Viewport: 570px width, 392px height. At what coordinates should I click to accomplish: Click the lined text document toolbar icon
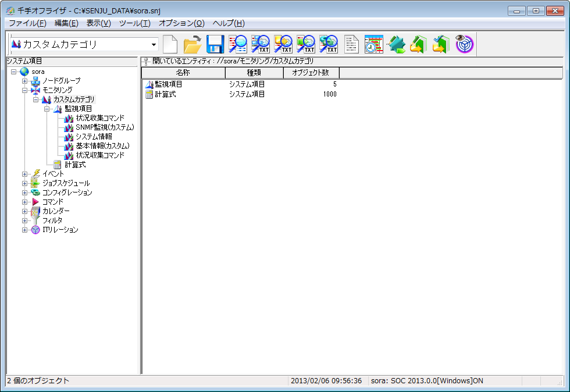coord(351,44)
